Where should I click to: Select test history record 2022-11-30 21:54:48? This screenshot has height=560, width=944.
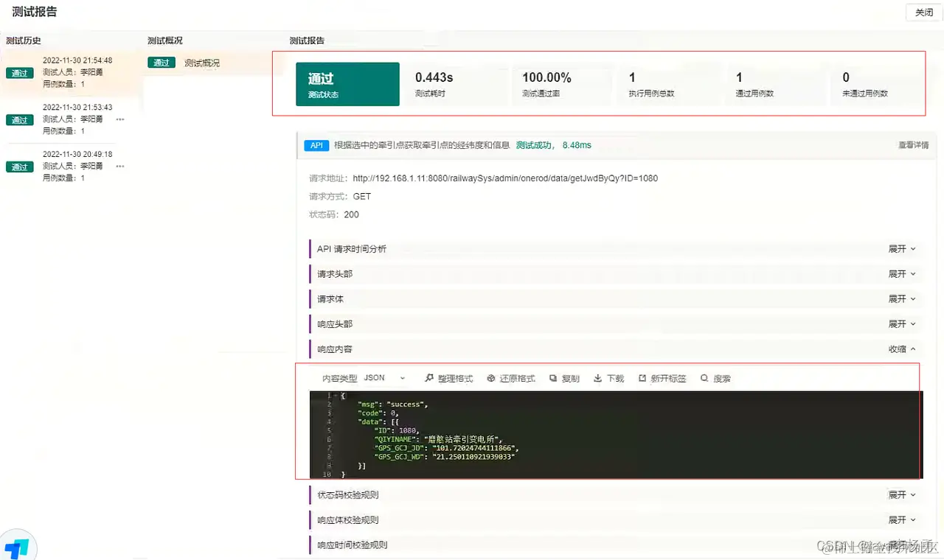point(72,72)
